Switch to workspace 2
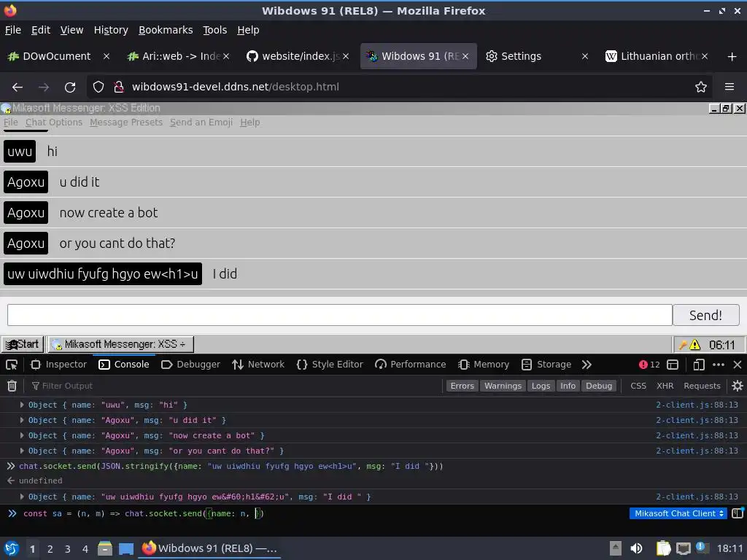Screen dimensions: 747x560 [x=50, y=549]
